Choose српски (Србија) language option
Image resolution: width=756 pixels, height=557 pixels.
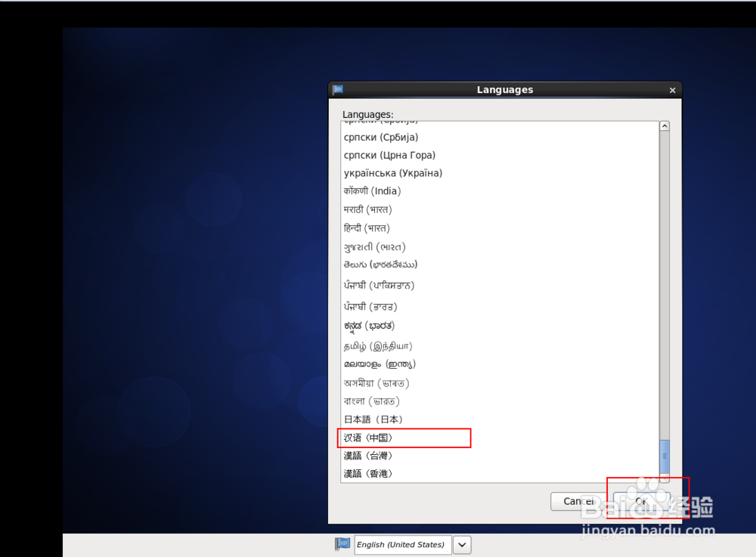pyautogui.click(x=380, y=137)
